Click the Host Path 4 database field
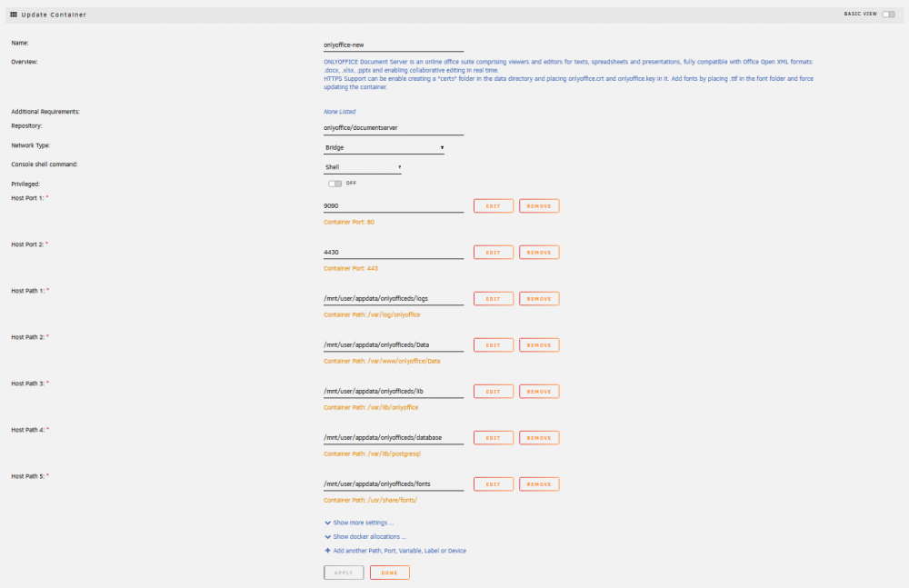Image resolution: width=909 pixels, height=588 pixels. [394, 438]
